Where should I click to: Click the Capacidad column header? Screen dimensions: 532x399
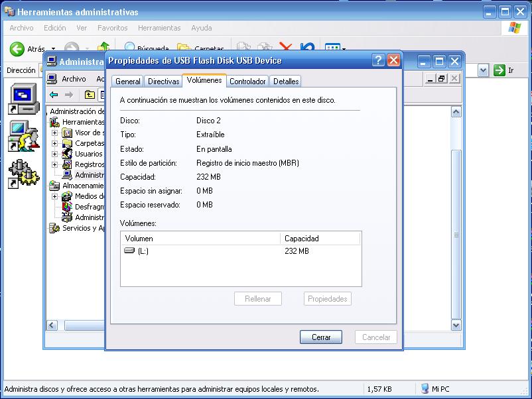(x=320, y=239)
